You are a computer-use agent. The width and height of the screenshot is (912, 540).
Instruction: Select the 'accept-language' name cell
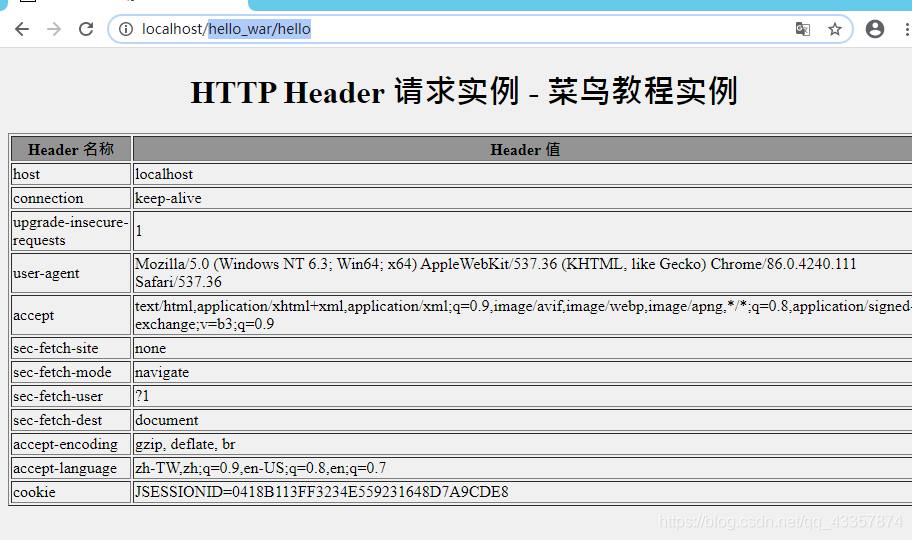71,468
